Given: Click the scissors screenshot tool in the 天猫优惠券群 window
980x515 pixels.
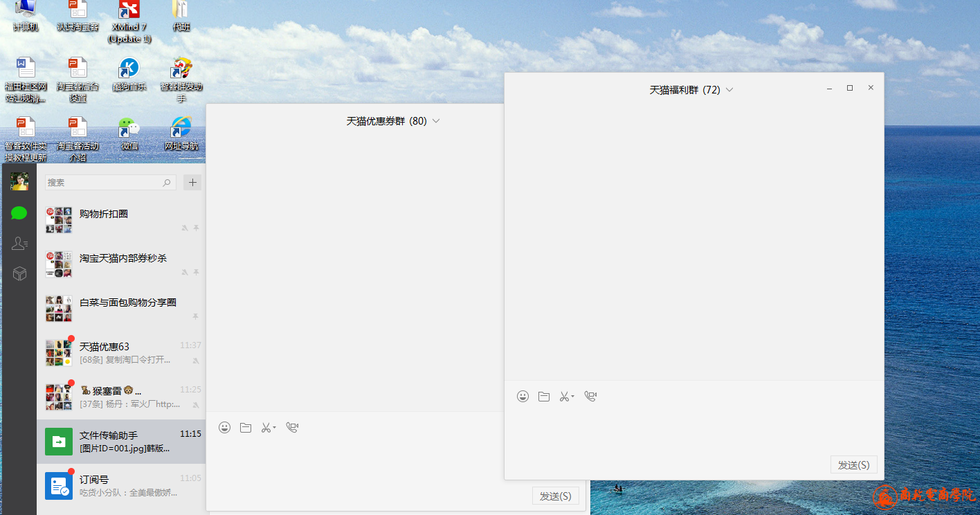Looking at the screenshot, I should point(266,428).
